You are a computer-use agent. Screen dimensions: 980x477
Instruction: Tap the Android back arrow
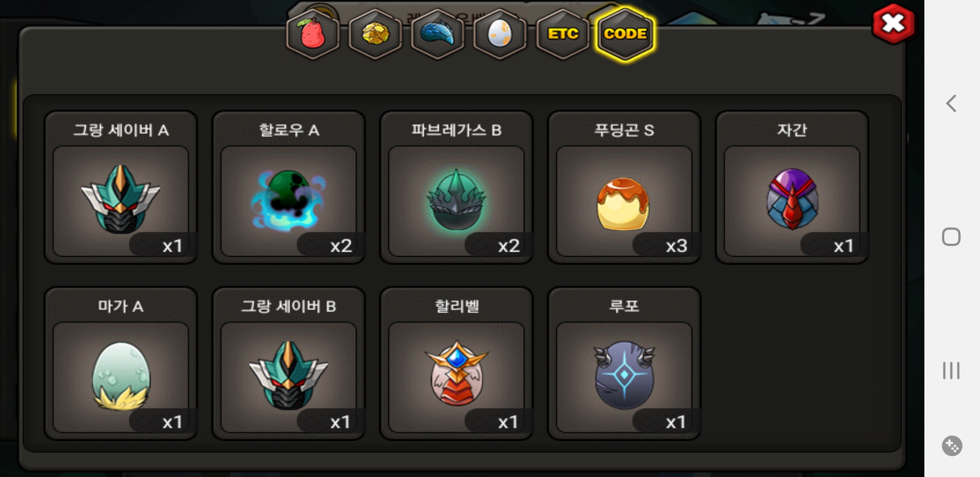(x=951, y=103)
